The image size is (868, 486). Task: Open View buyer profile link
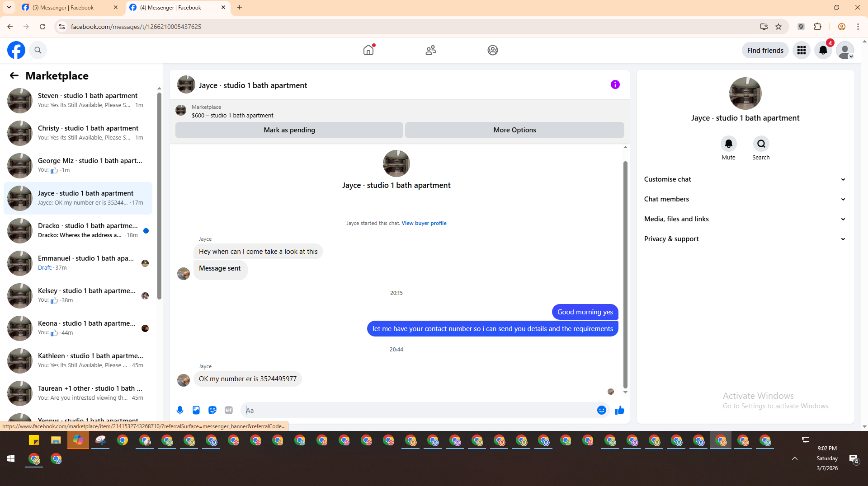424,223
